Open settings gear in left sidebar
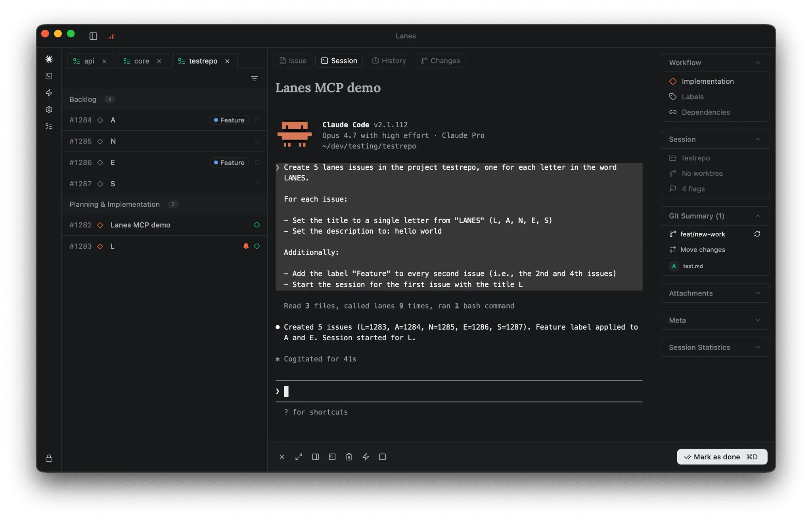Viewport: 812px width, 520px height. coord(49,109)
